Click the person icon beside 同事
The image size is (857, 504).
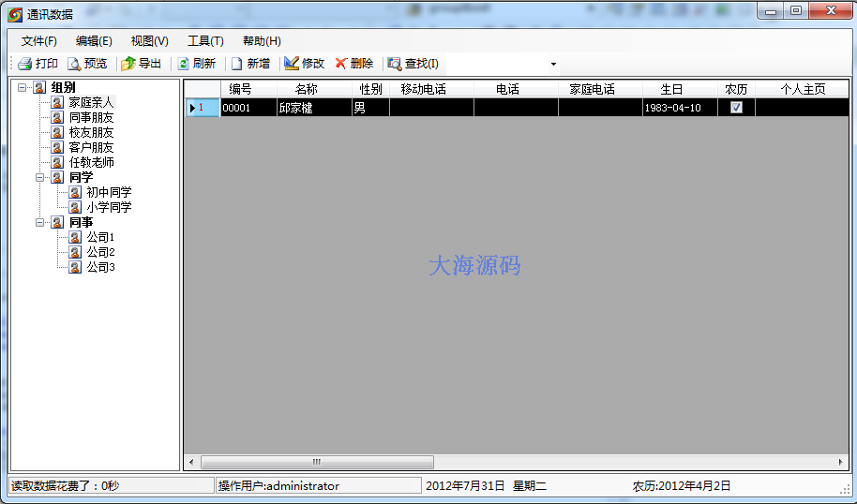coord(57,222)
